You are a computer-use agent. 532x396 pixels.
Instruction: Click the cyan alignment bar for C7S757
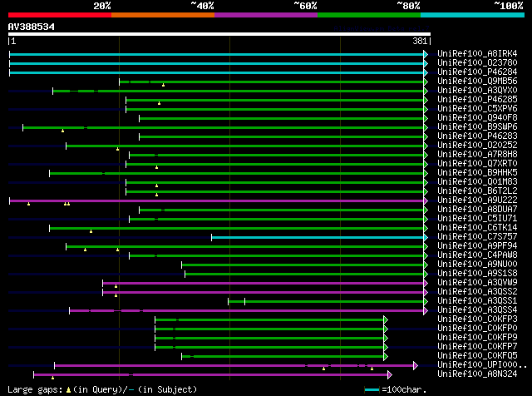pyautogui.click(x=318, y=237)
